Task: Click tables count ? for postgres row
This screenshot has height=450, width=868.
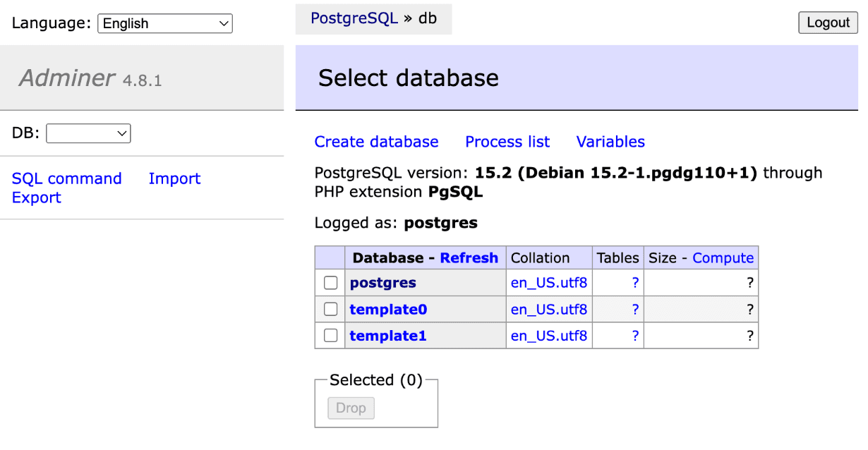Action: [x=635, y=283]
